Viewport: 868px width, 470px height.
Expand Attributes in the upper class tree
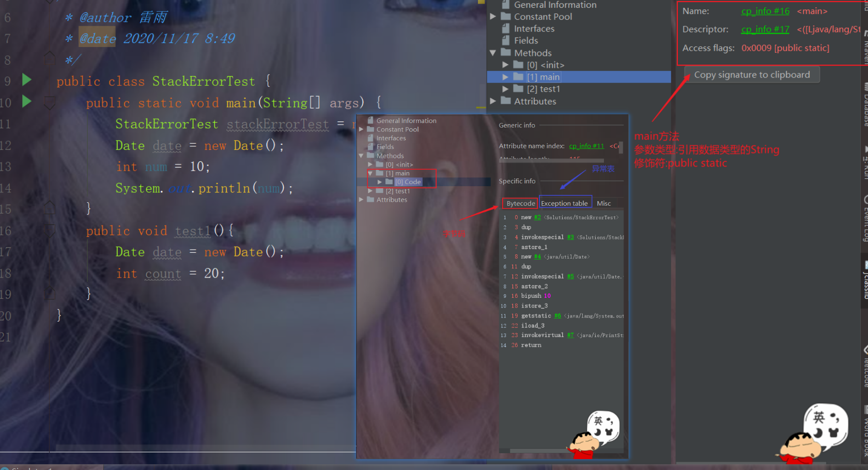(x=493, y=101)
